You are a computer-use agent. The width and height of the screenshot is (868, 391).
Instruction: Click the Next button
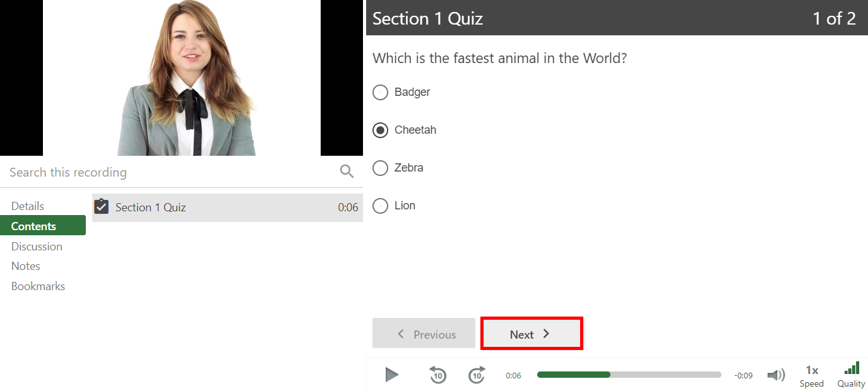531,334
